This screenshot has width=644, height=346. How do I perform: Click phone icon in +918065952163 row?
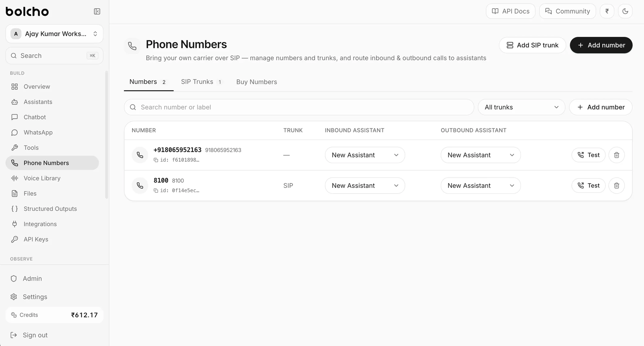coord(140,155)
